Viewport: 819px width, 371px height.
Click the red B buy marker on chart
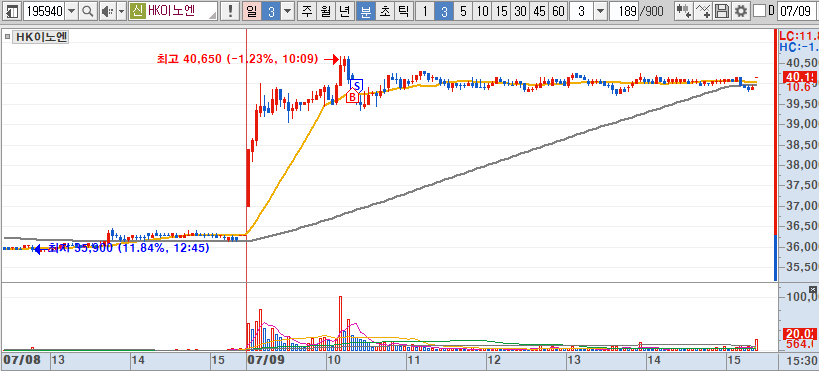point(353,97)
